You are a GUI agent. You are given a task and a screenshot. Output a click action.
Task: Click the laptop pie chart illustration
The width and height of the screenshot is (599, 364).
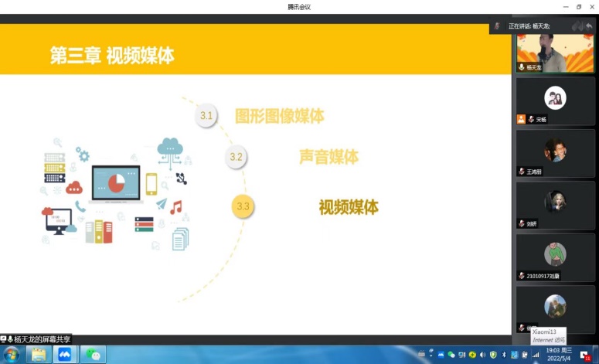click(x=116, y=185)
